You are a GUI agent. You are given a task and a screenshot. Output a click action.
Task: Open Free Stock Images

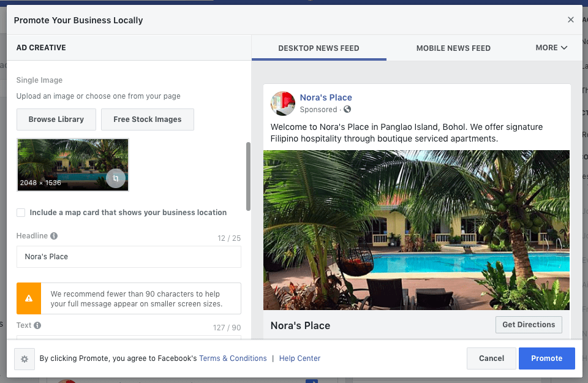[148, 119]
